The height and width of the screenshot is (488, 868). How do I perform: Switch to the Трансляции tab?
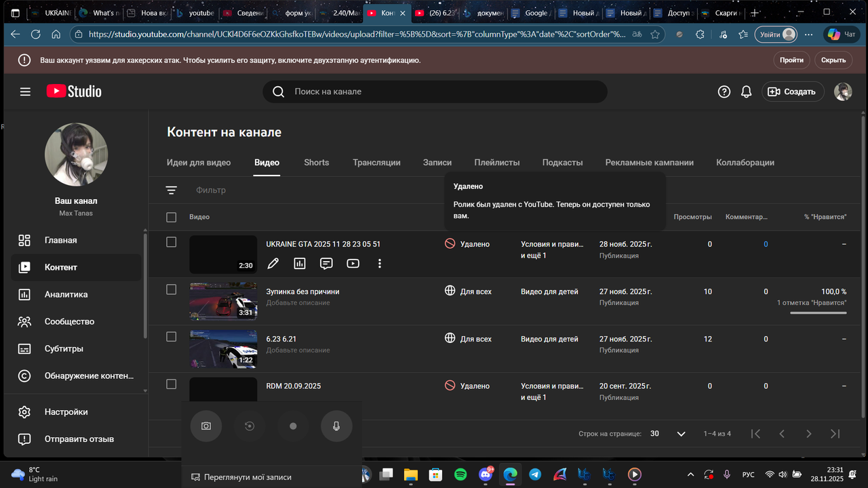(x=376, y=163)
